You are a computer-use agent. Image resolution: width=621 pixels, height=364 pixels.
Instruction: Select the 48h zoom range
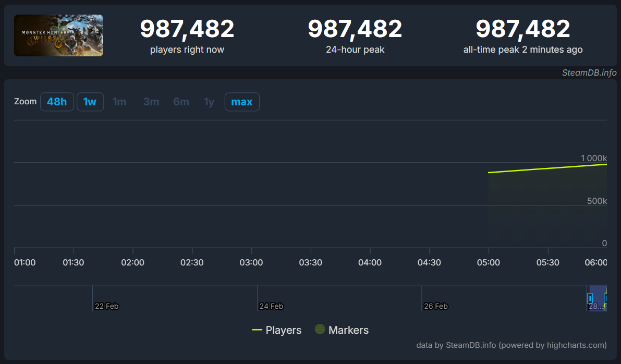57,102
